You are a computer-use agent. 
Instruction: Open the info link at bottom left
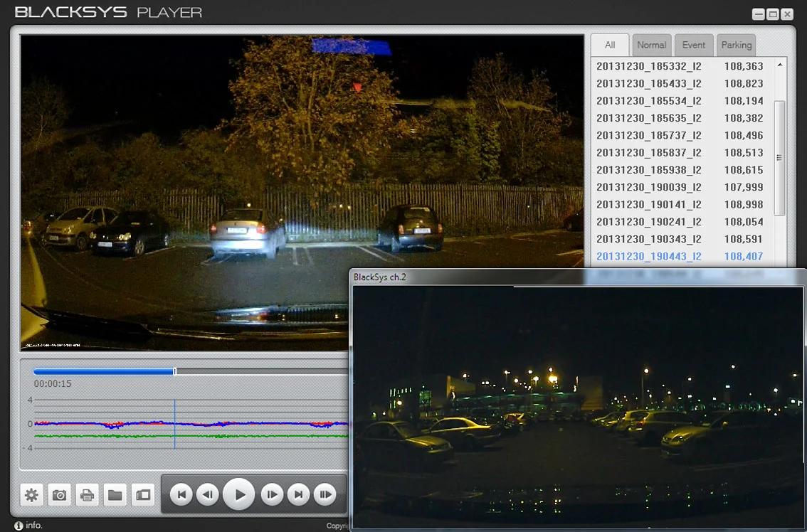pos(28,526)
